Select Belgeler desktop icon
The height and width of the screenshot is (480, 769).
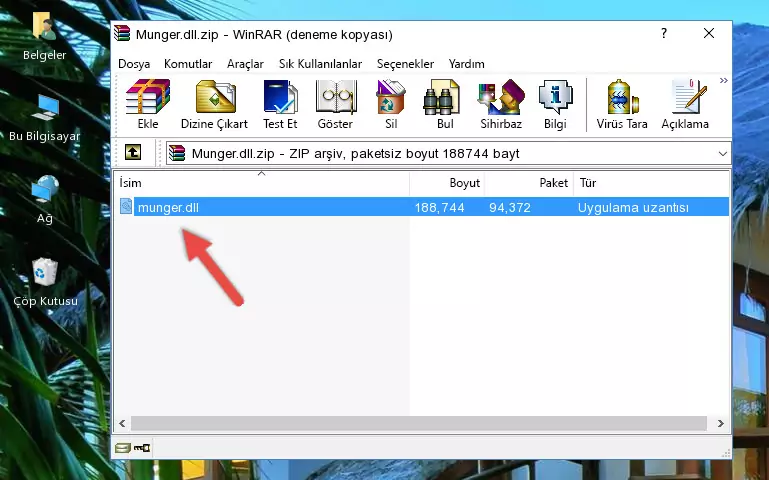click(x=44, y=37)
